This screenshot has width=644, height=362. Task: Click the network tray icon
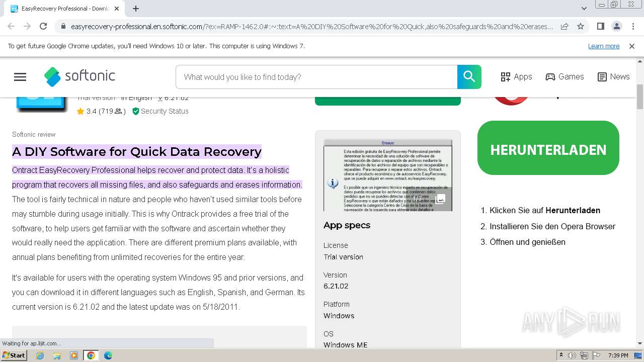click(x=584, y=355)
